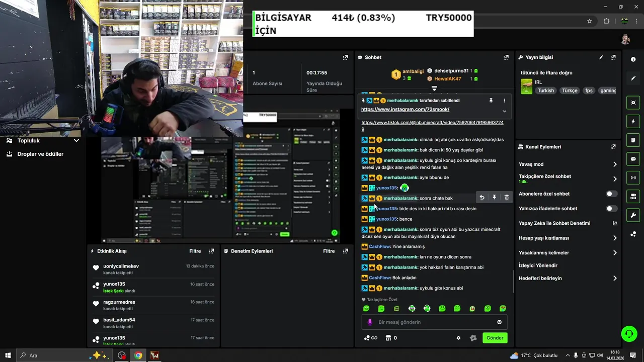The width and height of the screenshot is (644, 362).
Task: Click Filtre in the Denetim Eylemleri panel
Action: tap(329, 251)
